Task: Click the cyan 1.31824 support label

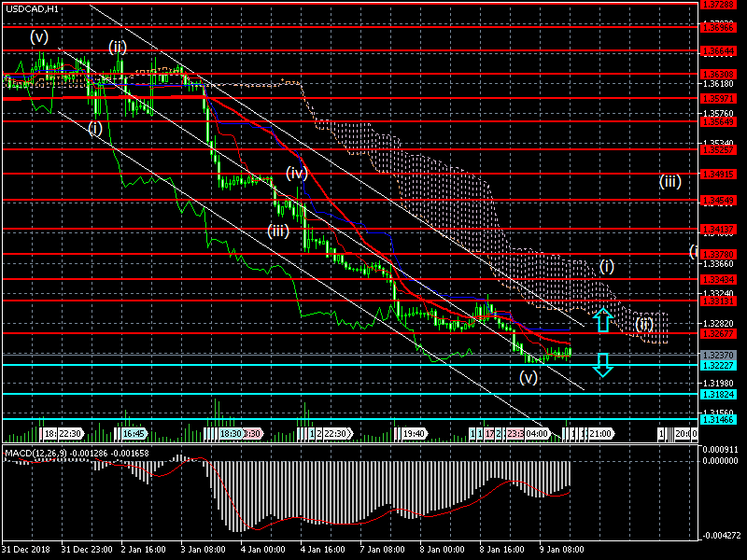Action: (x=717, y=394)
